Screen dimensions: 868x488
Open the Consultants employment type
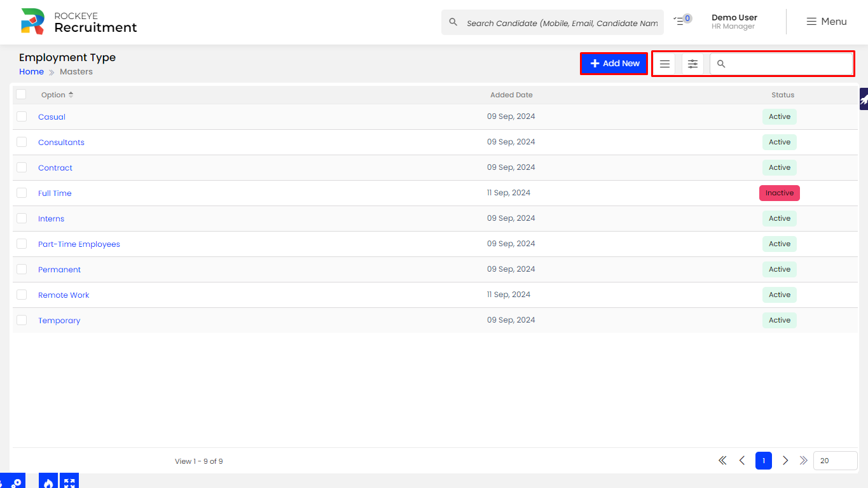pos(61,143)
